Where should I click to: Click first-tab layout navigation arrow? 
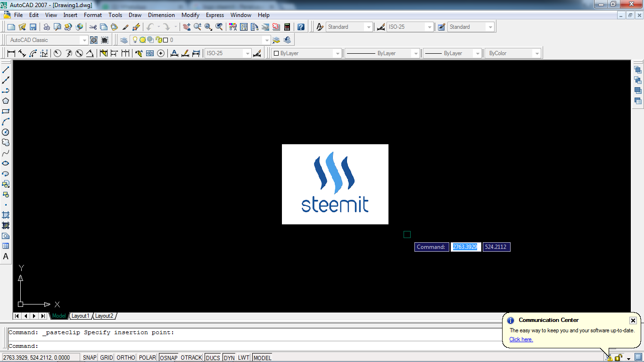[x=17, y=316]
